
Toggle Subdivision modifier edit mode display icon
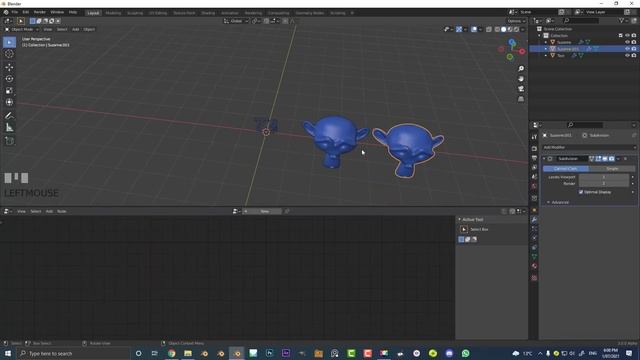click(598, 159)
